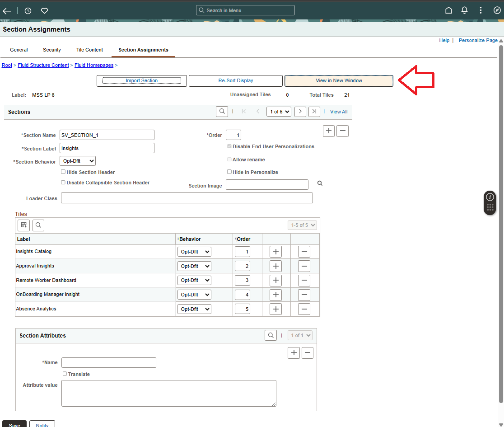
Task: Toggle the Hide In Personalize checkbox
Action: 229,172
